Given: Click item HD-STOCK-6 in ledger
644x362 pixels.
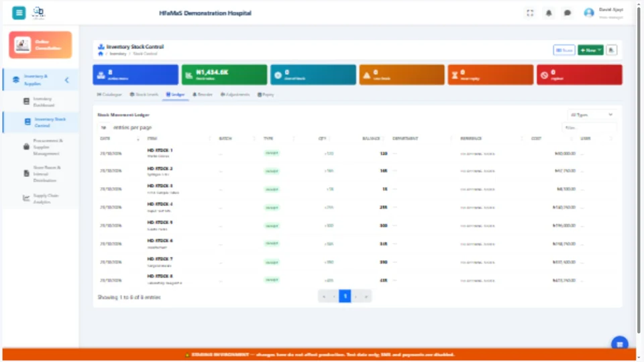Looking at the screenshot, I should tap(160, 241).
